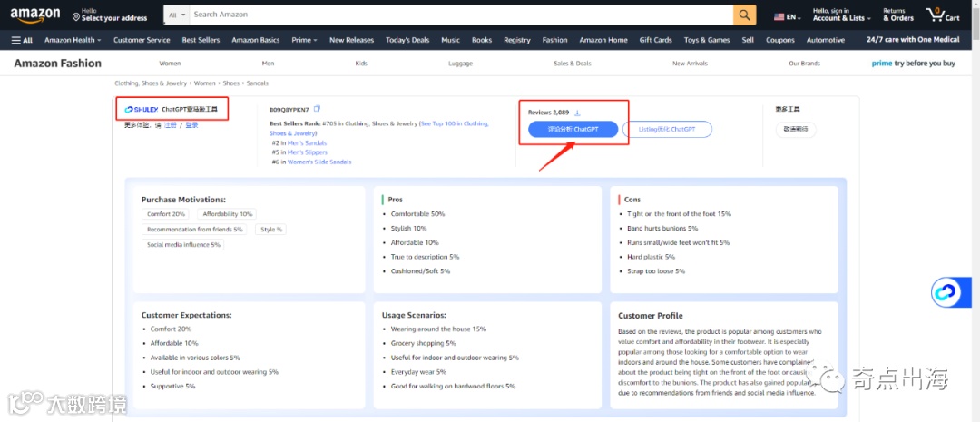The height and width of the screenshot is (422, 980).
Task: Select Our Brands in subnav
Action: (x=804, y=64)
